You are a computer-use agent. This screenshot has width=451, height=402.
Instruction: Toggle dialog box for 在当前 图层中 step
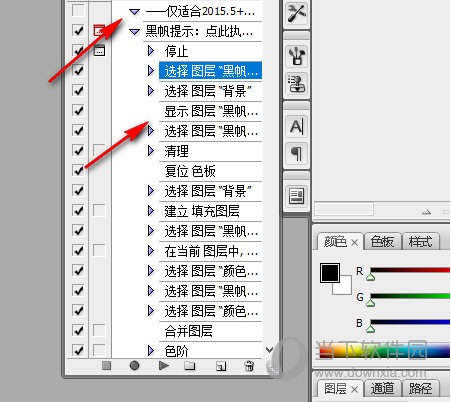(99, 250)
